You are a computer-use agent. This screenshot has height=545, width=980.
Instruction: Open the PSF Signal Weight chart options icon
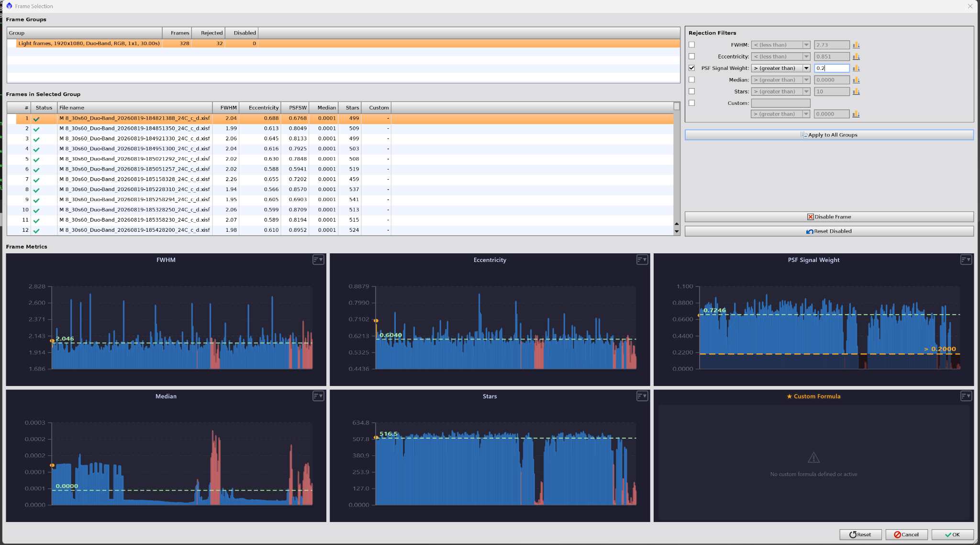point(966,260)
